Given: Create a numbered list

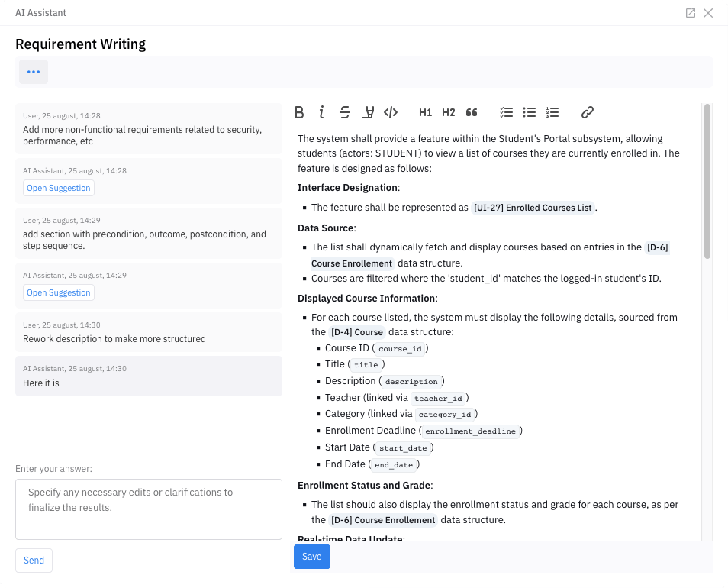Looking at the screenshot, I should [552, 112].
